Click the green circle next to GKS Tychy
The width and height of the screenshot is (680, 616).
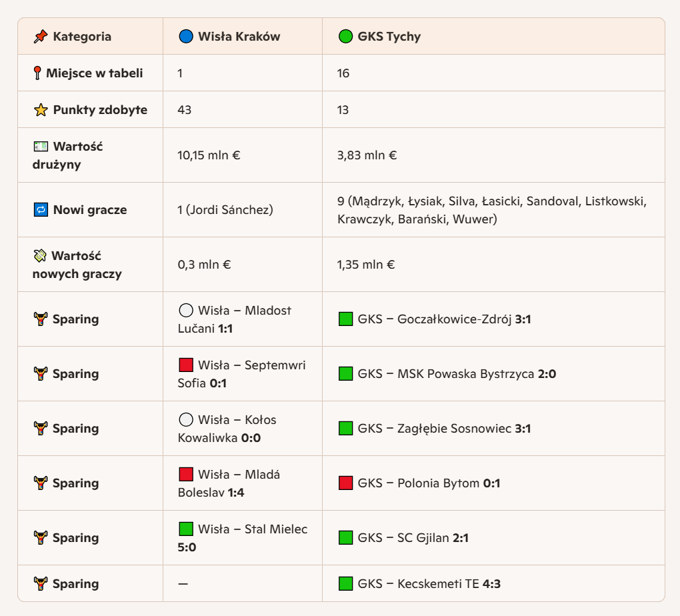point(345,37)
